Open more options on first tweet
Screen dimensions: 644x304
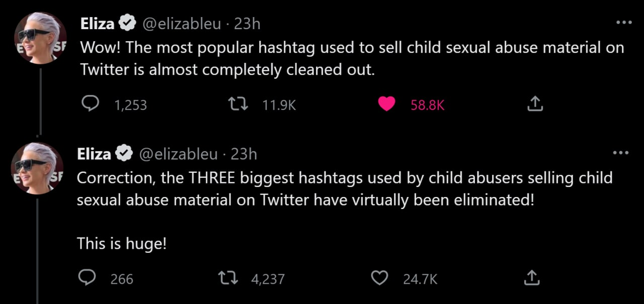[x=623, y=23]
